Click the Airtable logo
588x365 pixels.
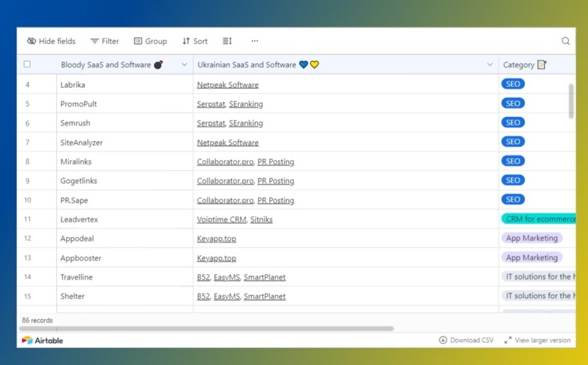[x=42, y=340]
